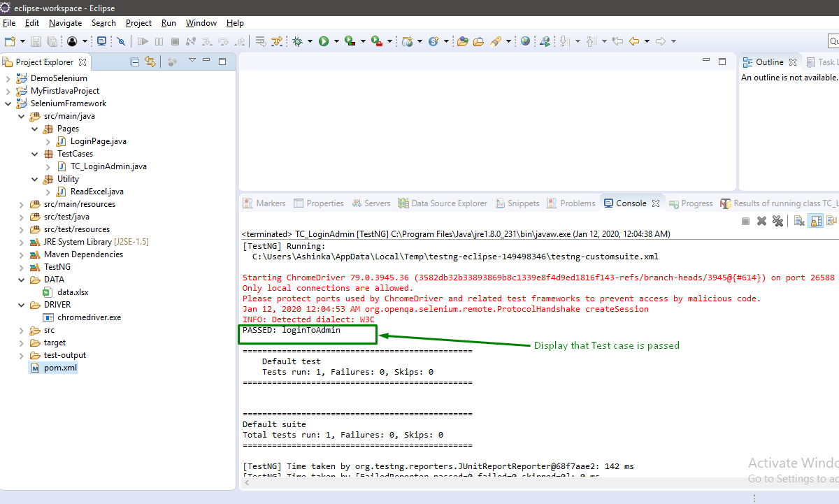
Task: Click the Debug bug icon in toolbar
Action: 298,41
